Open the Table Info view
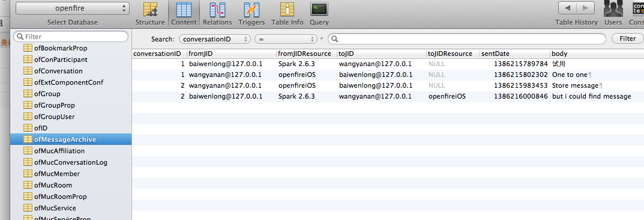 (287, 14)
